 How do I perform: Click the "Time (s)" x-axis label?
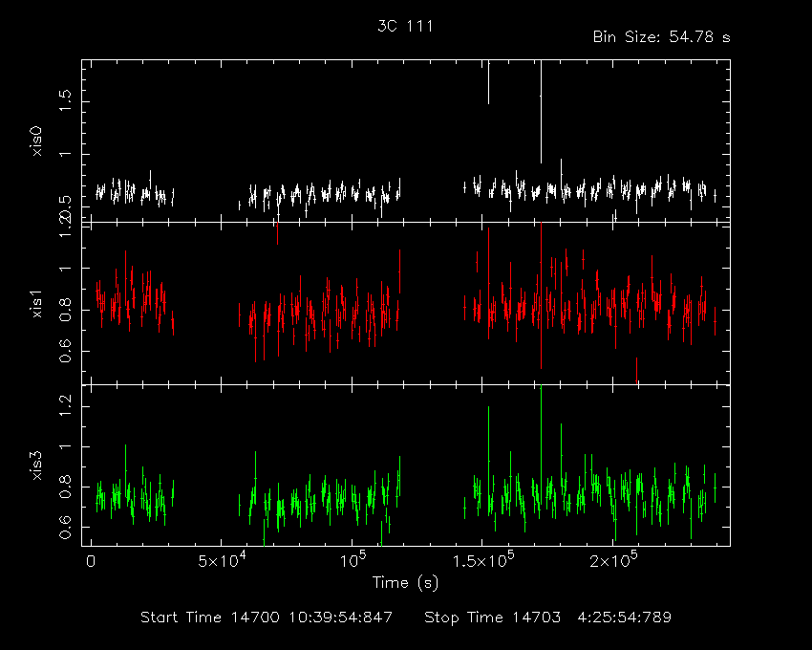pos(405,583)
